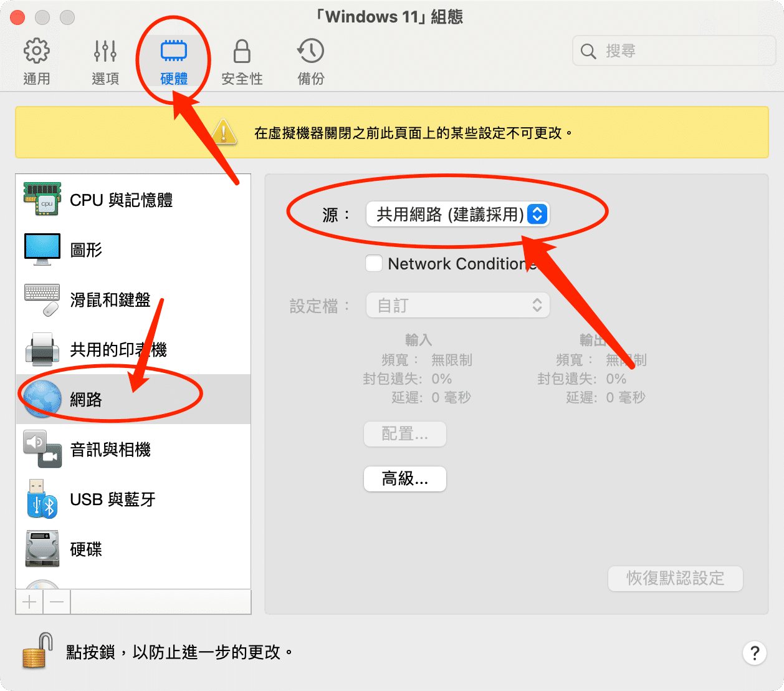Screen dimensions: 784x691
Task: Open the 設定檔 profile dropdown showing 自訂
Action: coord(457,305)
